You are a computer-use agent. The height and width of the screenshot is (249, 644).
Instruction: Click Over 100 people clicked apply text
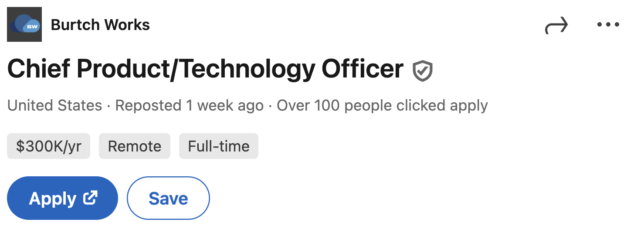(383, 105)
